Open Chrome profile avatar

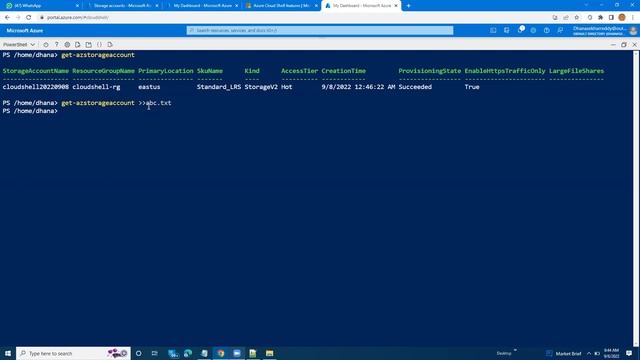(x=622, y=18)
